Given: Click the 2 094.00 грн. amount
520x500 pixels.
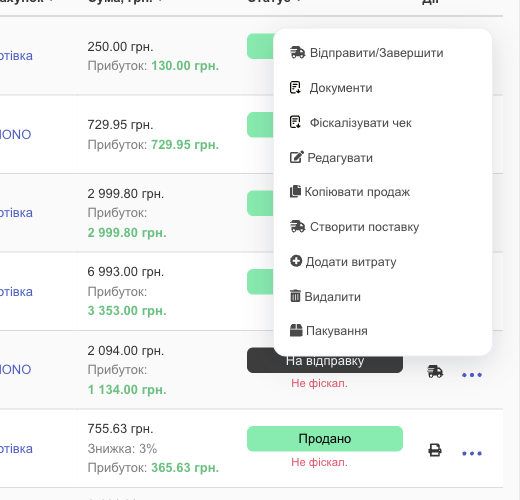Looking at the screenshot, I should (x=126, y=351).
